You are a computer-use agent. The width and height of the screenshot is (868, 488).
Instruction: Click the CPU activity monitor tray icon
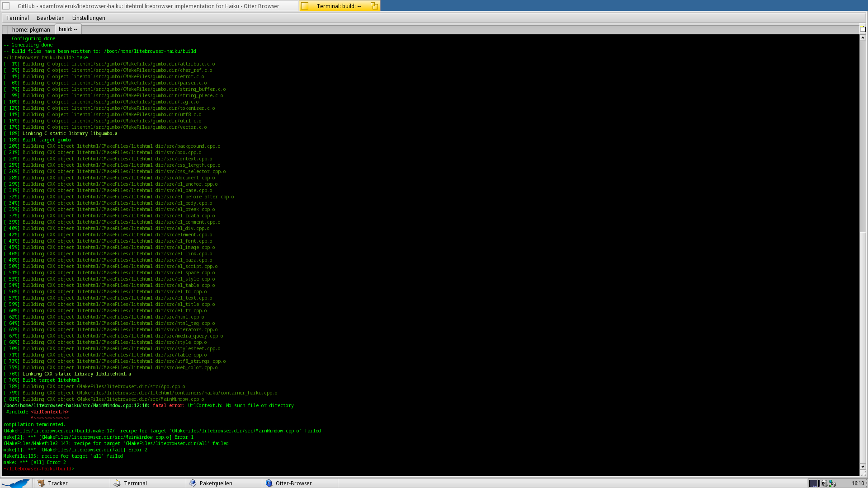[x=814, y=483]
